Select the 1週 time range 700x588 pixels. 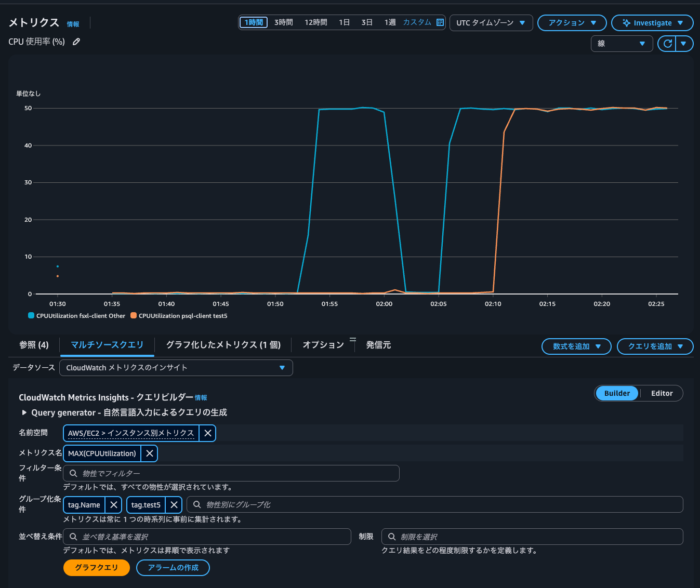tap(390, 22)
